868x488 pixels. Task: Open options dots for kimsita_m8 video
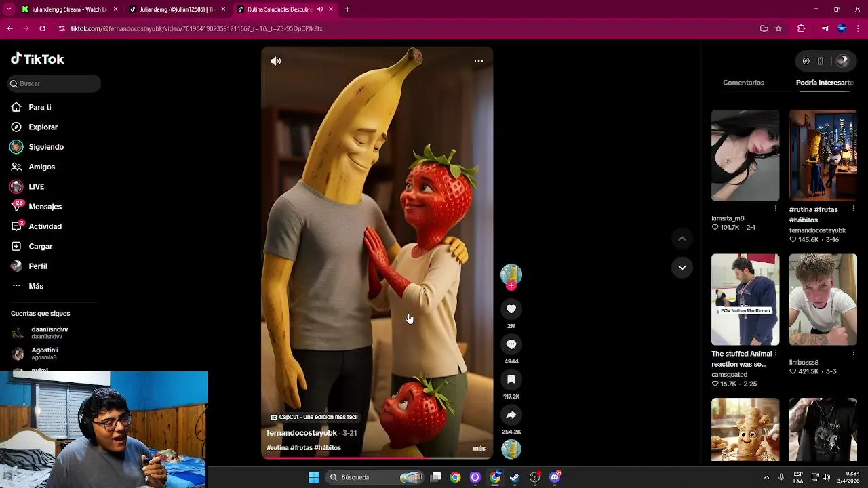click(776, 209)
